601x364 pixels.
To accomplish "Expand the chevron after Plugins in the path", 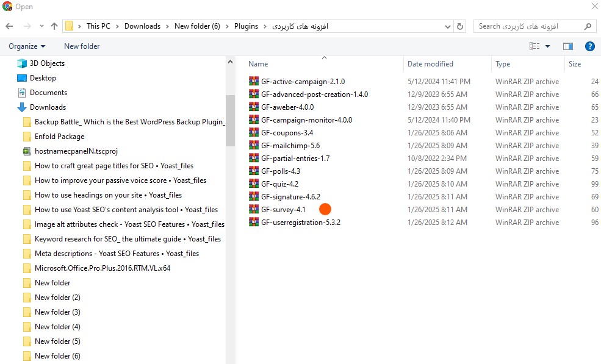I will pos(265,26).
